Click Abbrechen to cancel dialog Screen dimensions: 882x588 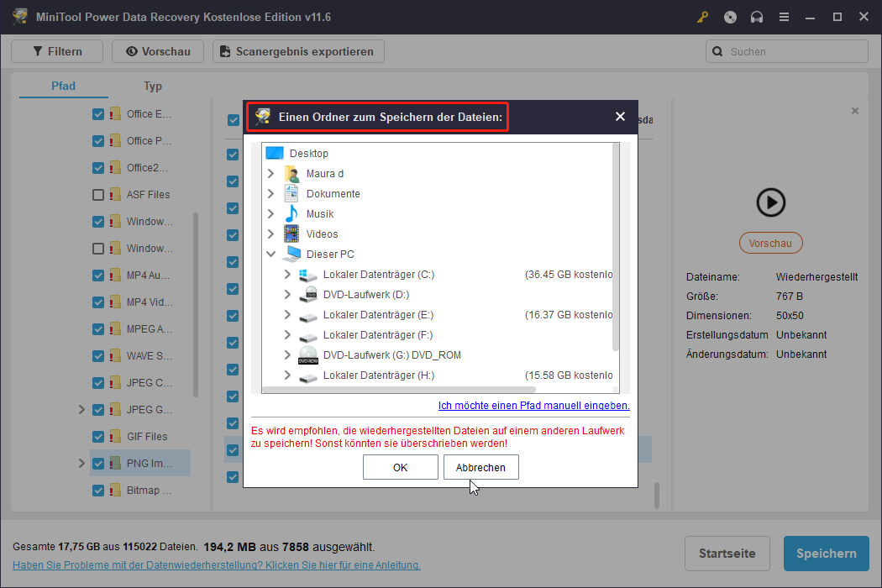coord(481,468)
